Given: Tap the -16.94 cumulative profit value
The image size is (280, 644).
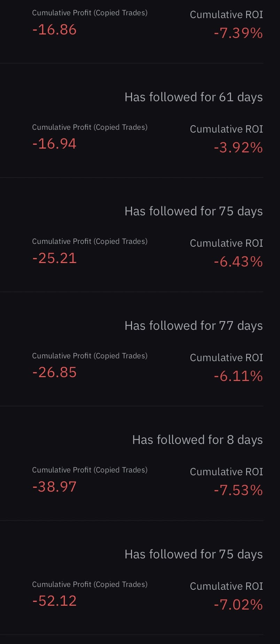Looking at the screenshot, I should 54,144.
